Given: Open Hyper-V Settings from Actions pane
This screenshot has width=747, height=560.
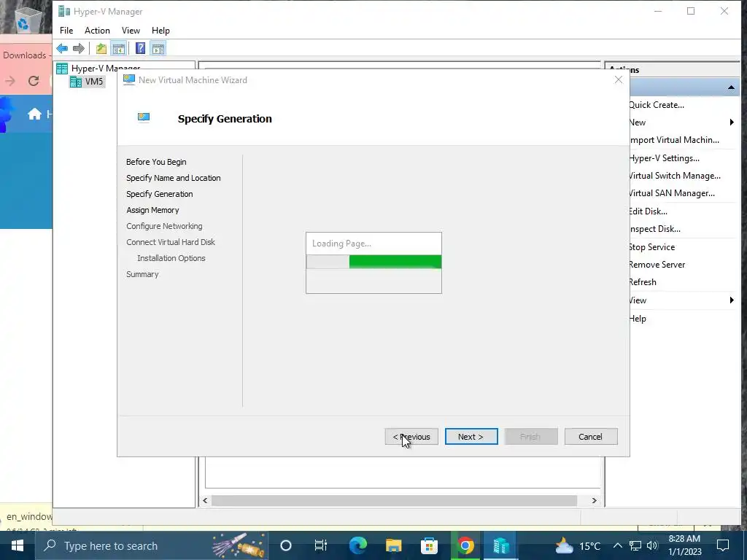Looking at the screenshot, I should coord(664,158).
